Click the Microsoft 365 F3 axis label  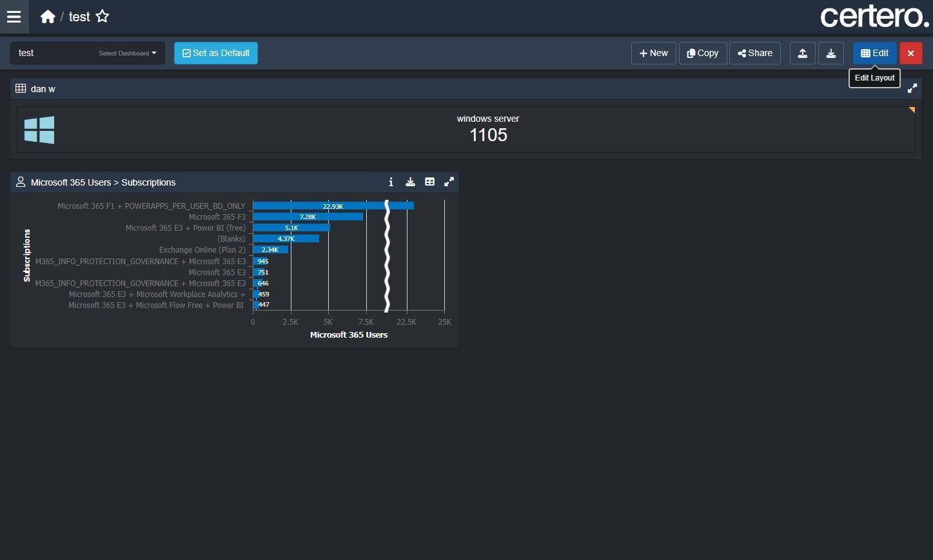(x=217, y=217)
